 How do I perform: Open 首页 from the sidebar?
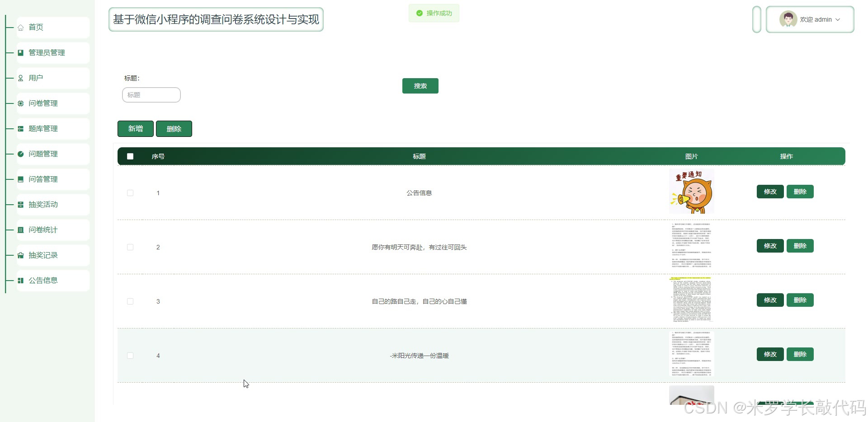coord(53,27)
